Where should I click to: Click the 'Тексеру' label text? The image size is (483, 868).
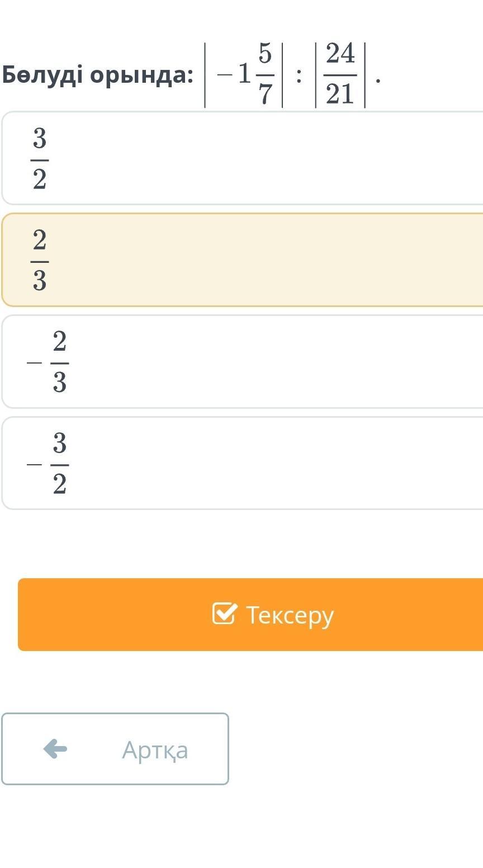[x=290, y=615]
